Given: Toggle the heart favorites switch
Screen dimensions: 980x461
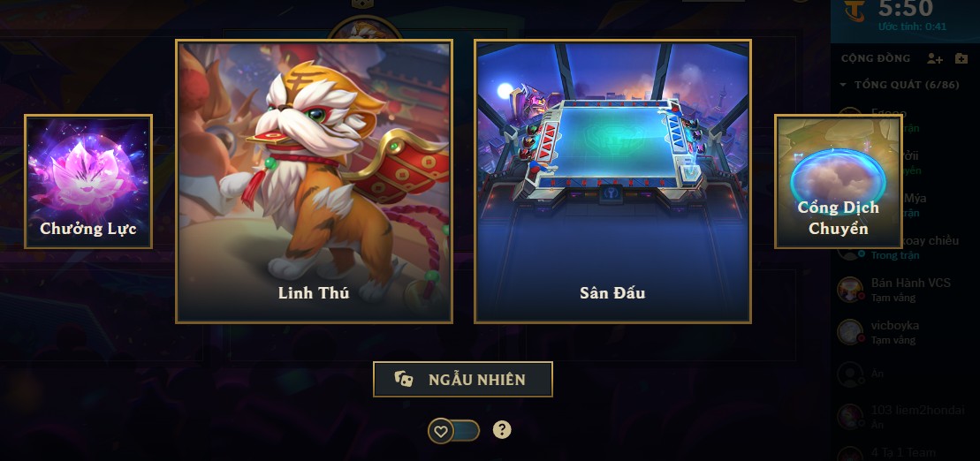Looking at the screenshot, I should coord(453,430).
